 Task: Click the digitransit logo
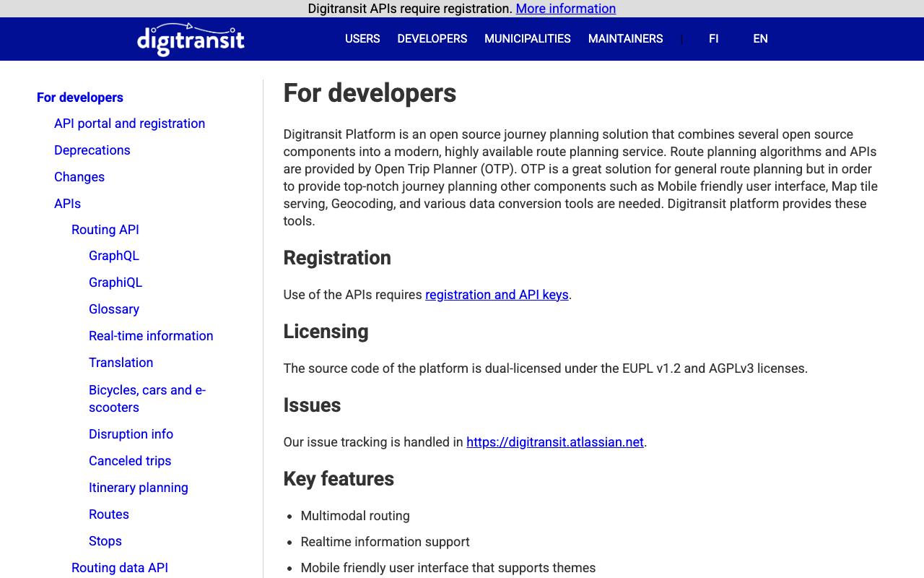click(x=191, y=39)
